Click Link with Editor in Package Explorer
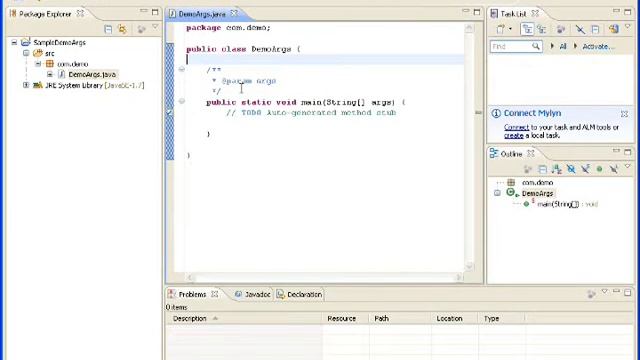Viewport: 640px width, 360px height. tap(122, 29)
